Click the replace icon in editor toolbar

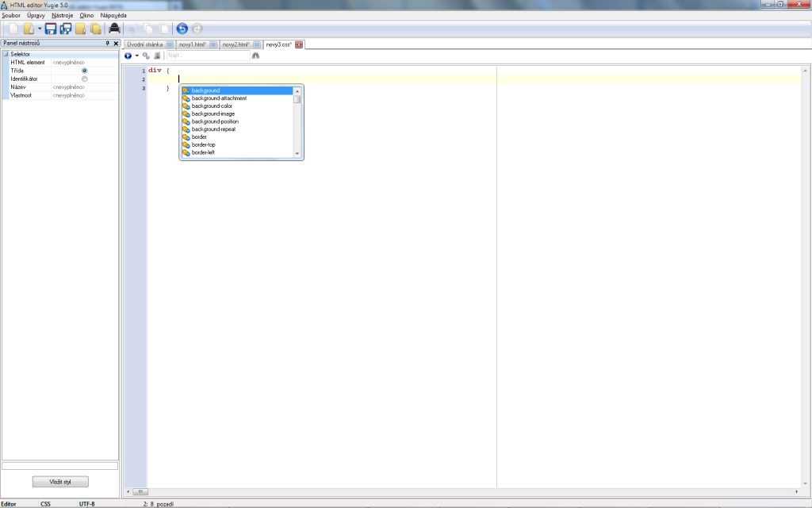click(146, 56)
